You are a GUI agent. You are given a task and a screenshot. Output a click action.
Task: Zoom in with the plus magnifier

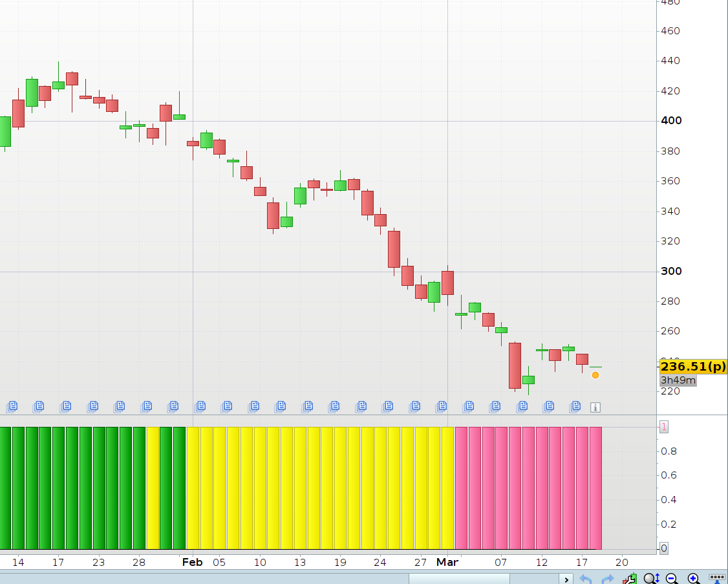pyautogui.click(x=694, y=578)
